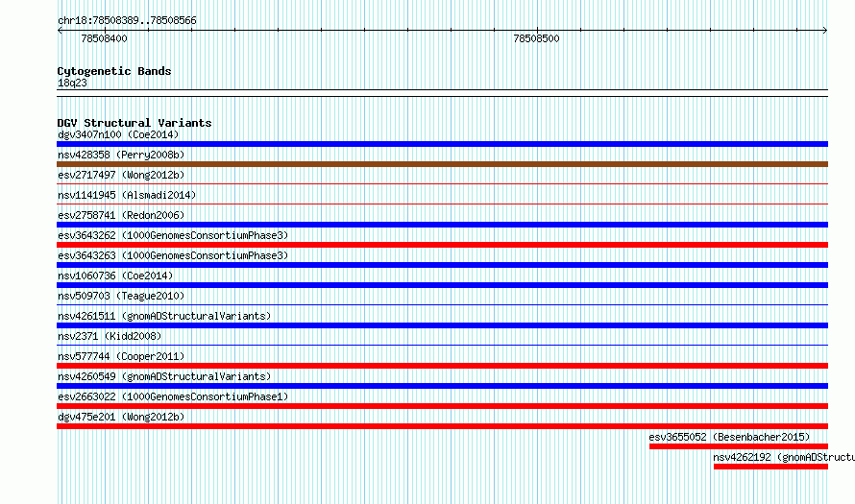Click the dgv3407n100 (Coe2014) variant label
Screen dimensions: 855x504
(118, 134)
